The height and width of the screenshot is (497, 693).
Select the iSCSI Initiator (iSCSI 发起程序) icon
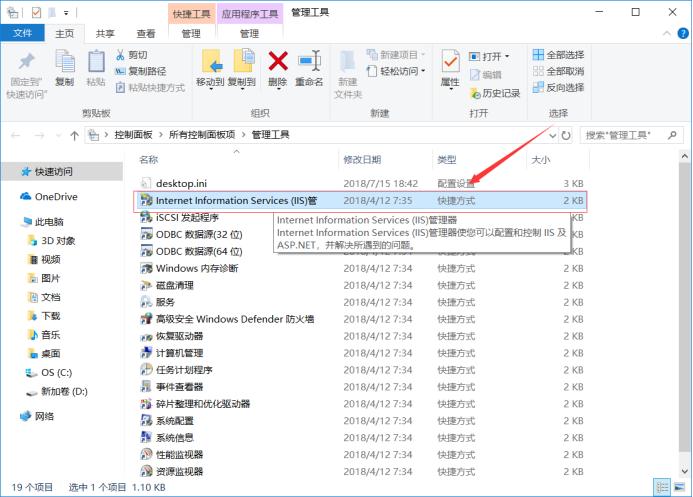click(146, 217)
